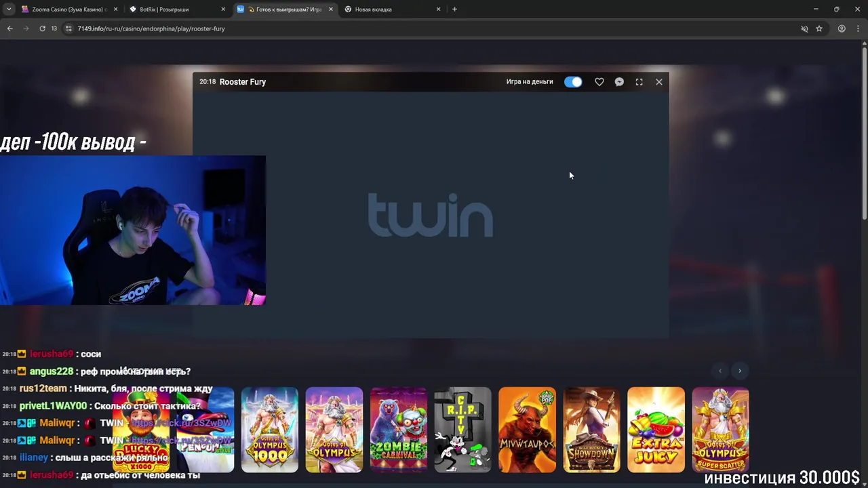Click the Rooster Fury game title

[243, 81]
